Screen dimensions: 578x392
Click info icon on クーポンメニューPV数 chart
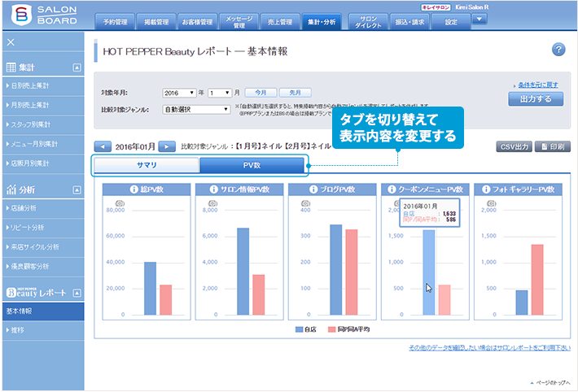click(389, 189)
